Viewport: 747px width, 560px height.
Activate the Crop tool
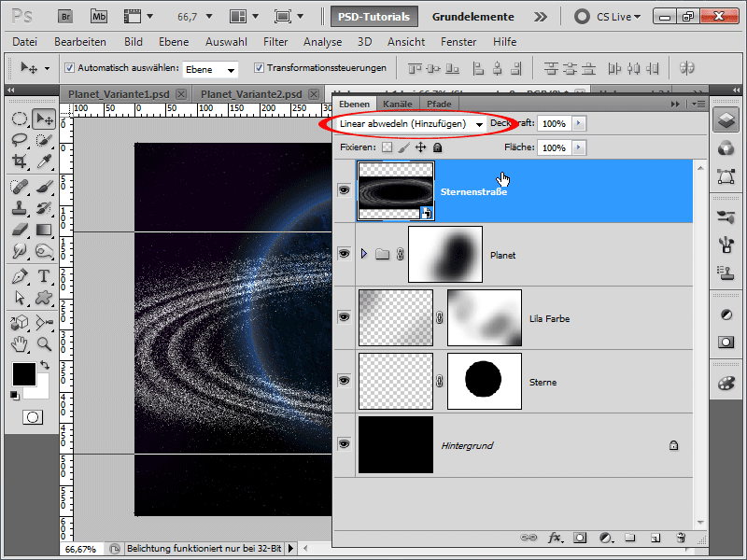coord(19,161)
